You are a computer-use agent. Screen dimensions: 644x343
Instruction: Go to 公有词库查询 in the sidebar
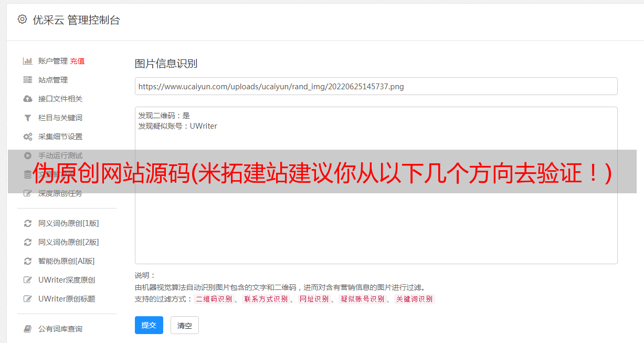click(60, 329)
